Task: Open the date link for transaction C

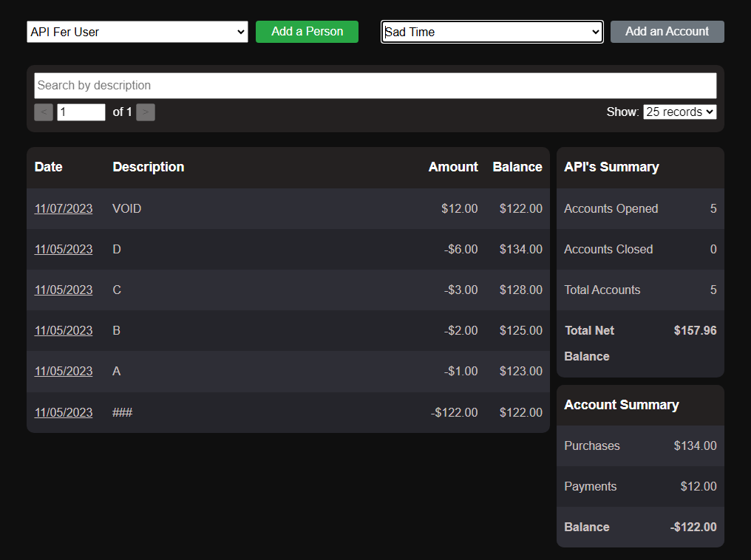Action: click(x=64, y=290)
